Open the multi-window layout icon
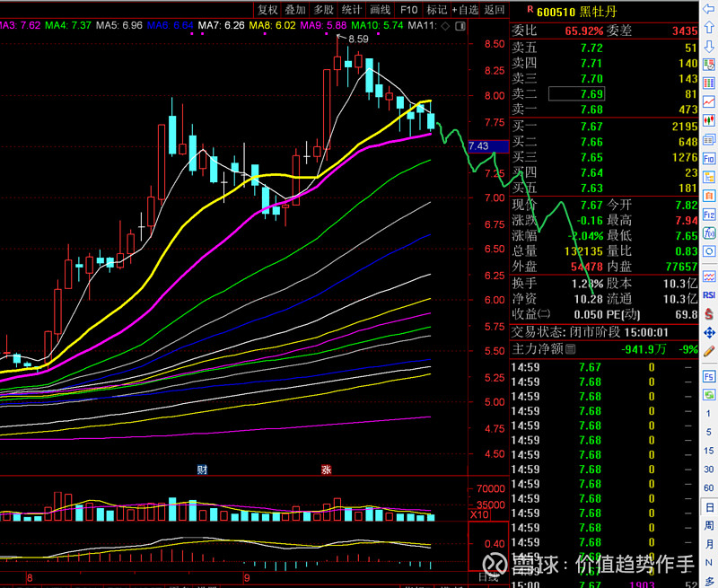The image size is (718, 588). point(709,139)
